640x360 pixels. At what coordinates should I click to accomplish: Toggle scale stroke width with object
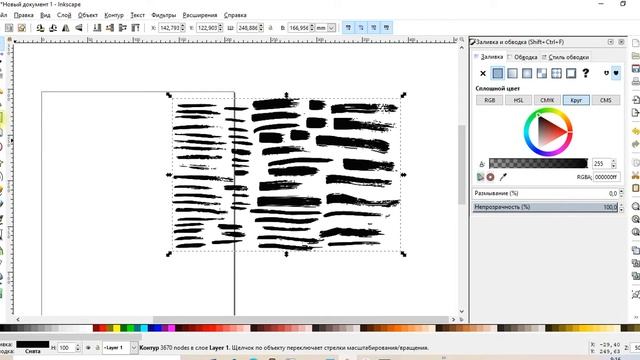coord(348,28)
